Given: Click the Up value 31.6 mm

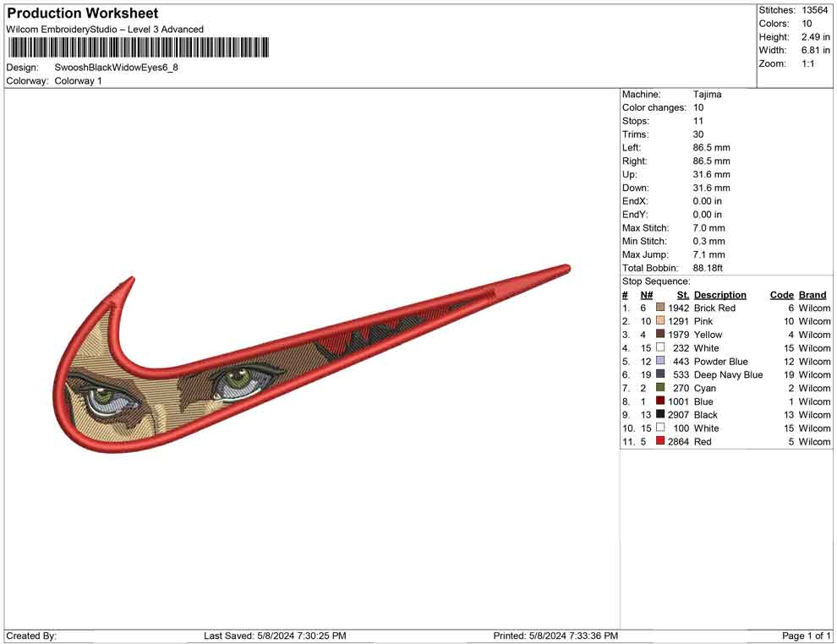Looking at the screenshot, I should pos(712,174).
